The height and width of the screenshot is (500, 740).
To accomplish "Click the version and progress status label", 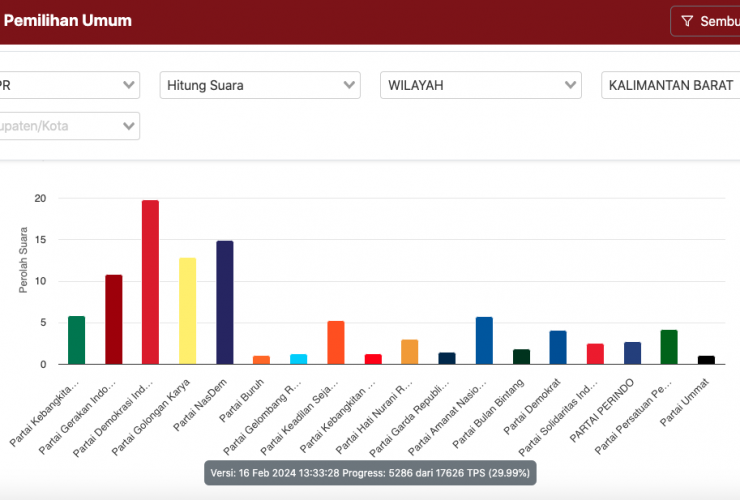I will (370, 472).
